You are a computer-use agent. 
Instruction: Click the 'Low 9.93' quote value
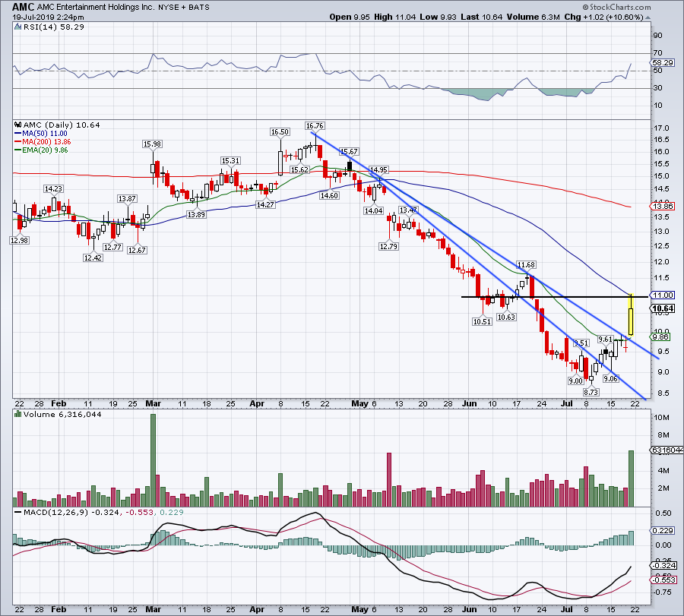(438, 17)
